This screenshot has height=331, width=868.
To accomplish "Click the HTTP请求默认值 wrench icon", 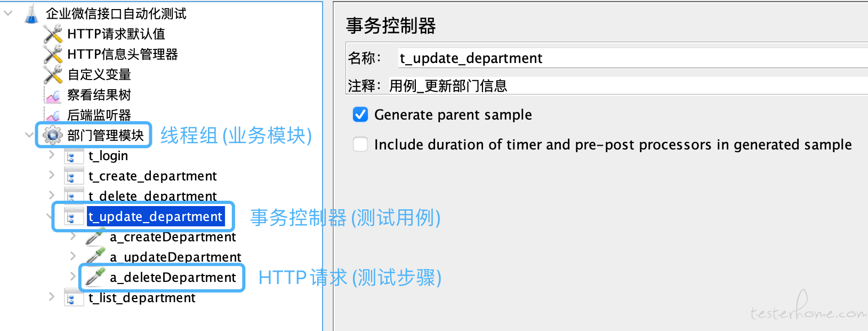I will (53, 34).
